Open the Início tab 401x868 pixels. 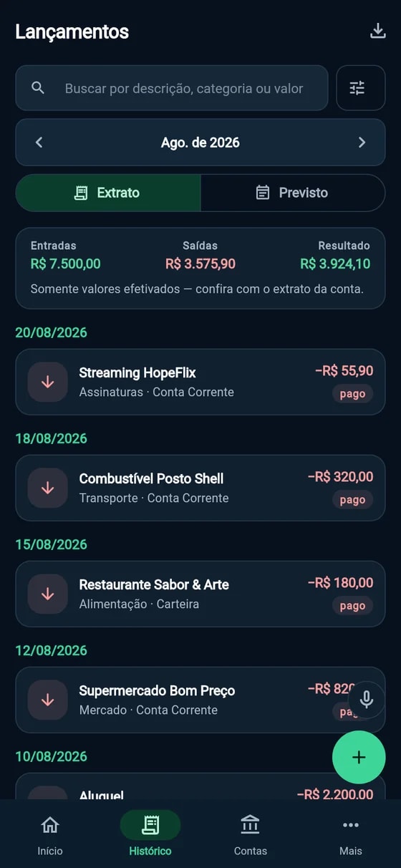[50, 834]
